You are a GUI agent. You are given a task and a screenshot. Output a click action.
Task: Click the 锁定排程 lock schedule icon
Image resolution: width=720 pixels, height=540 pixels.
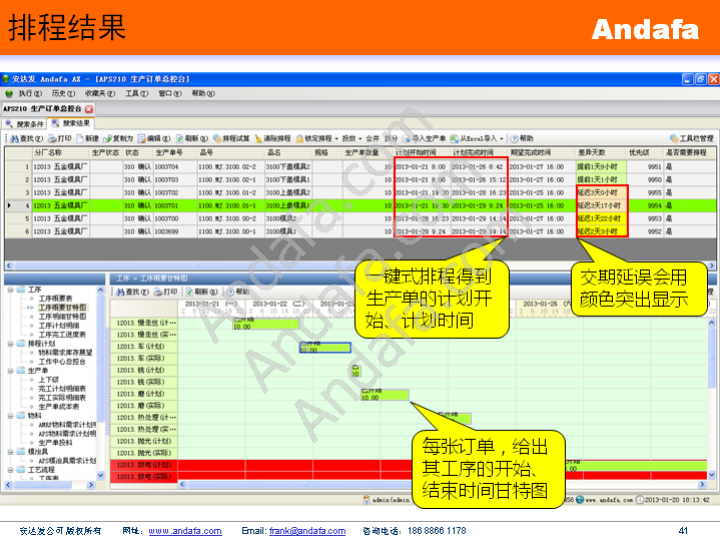300,139
